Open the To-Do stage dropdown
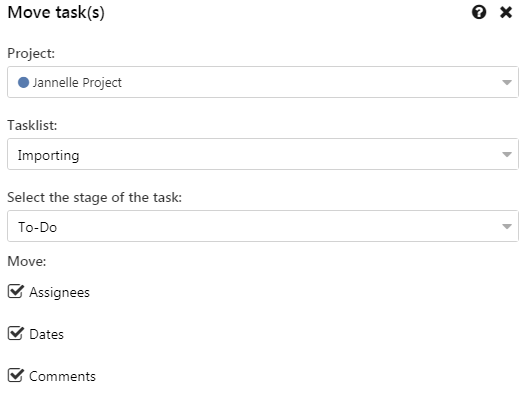 pyautogui.click(x=263, y=226)
